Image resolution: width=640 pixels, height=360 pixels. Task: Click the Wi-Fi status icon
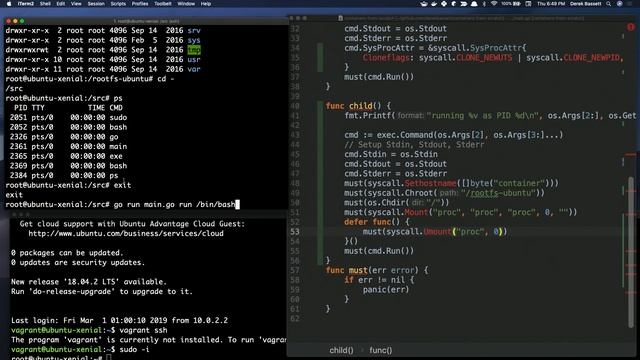(x=494, y=4)
